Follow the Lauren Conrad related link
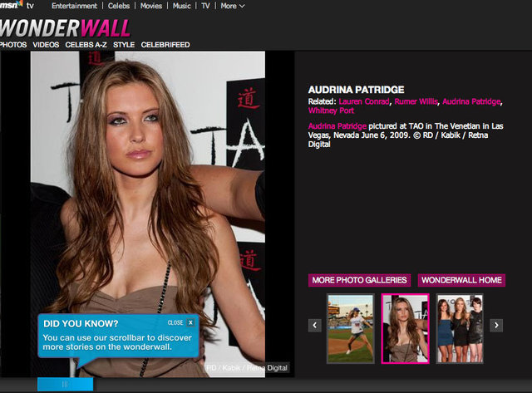Viewport: 532px width, 393px height. tap(364, 101)
